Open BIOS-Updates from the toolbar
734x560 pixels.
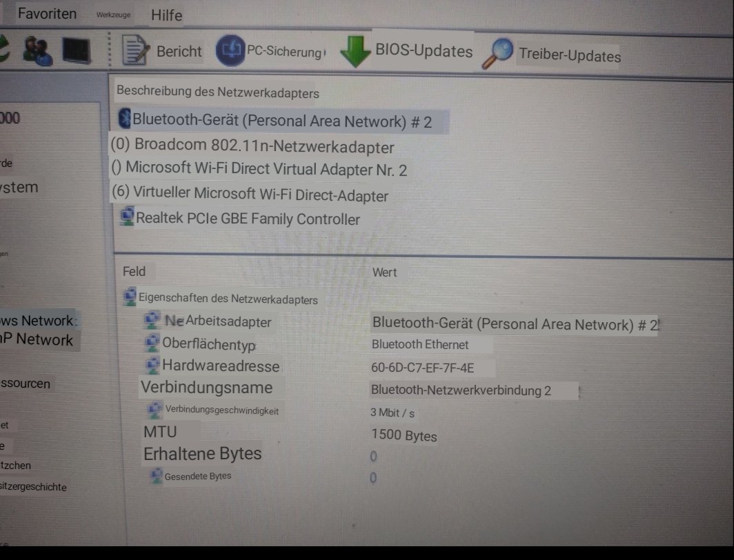pyautogui.click(x=424, y=50)
